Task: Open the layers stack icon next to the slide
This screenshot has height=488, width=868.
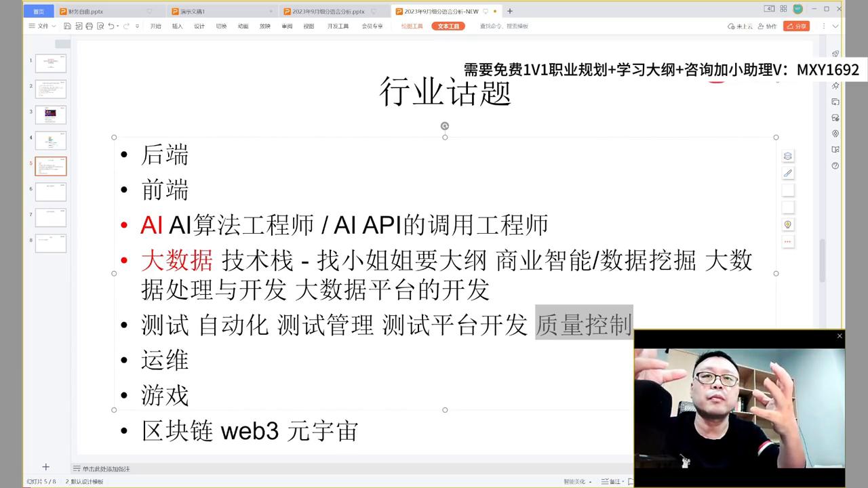Action: pyautogui.click(x=787, y=156)
